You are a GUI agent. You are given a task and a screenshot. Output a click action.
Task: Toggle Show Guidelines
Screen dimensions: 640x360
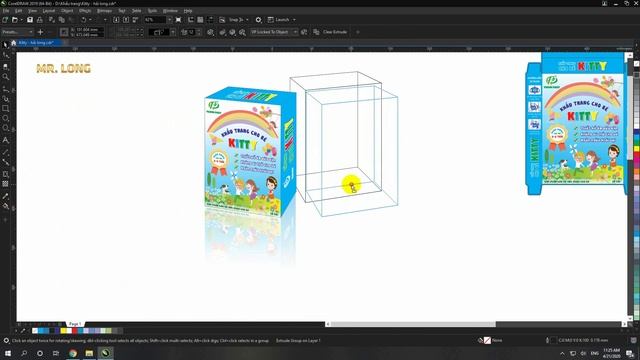pos(210,20)
